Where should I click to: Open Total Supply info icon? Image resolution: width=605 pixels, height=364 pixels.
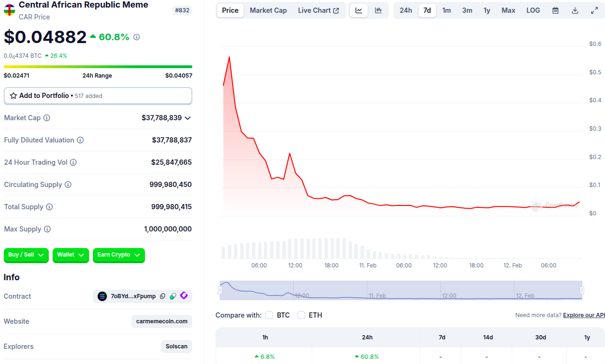point(49,207)
